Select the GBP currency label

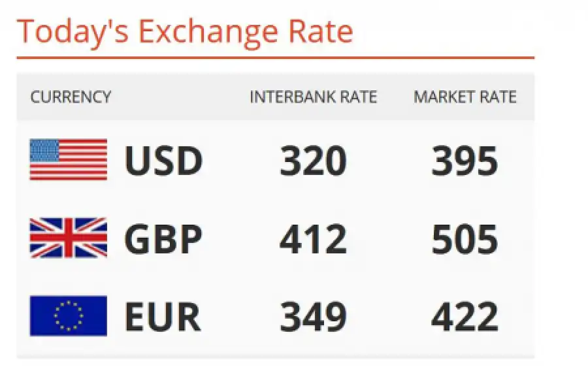click(x=163, y=239)
